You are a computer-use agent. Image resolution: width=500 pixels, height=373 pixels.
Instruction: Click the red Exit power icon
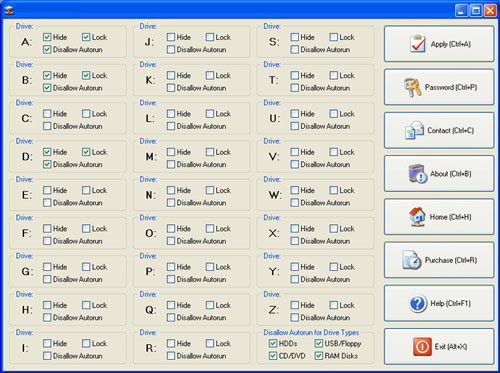(422, 347)
